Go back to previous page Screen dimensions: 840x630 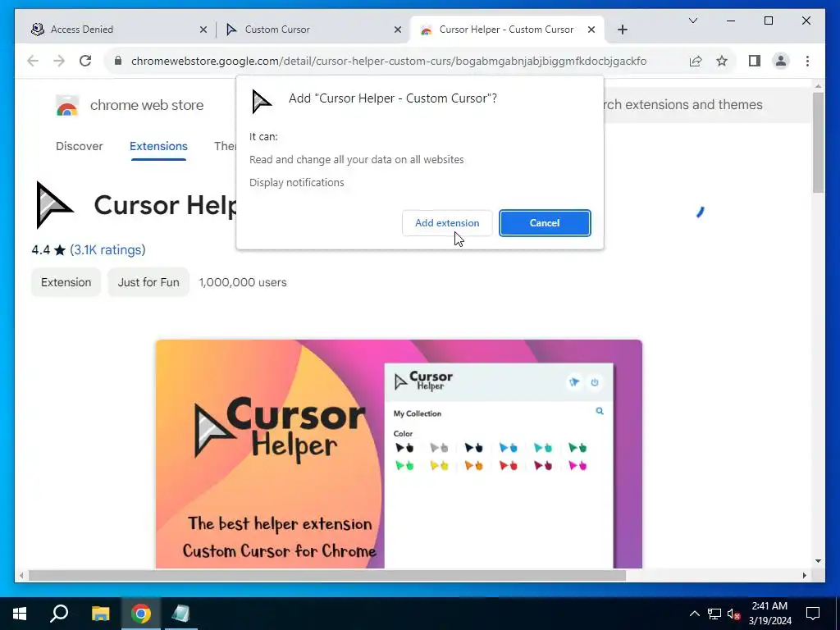[33, 61]
